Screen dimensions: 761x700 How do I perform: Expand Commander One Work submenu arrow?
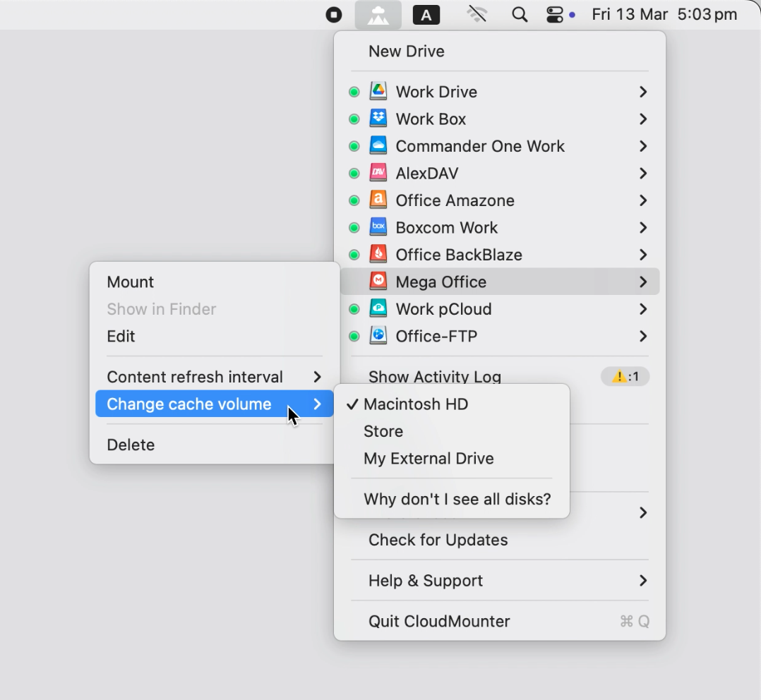(643, 146)
